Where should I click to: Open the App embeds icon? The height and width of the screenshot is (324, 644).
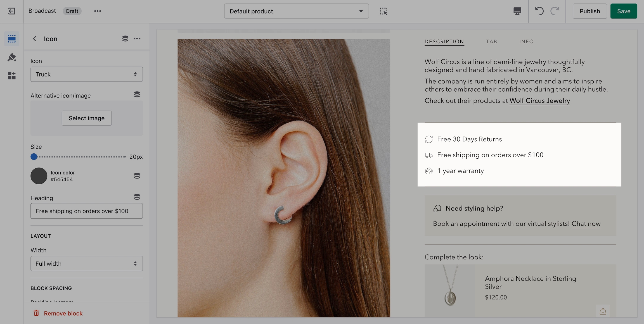tap(11, 75)
